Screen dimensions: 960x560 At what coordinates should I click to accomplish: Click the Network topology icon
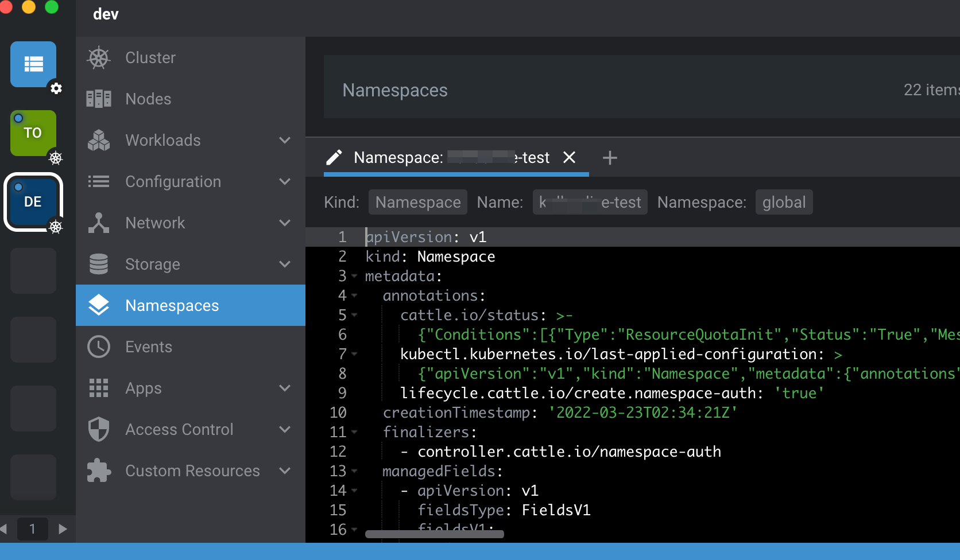point(99,223)
